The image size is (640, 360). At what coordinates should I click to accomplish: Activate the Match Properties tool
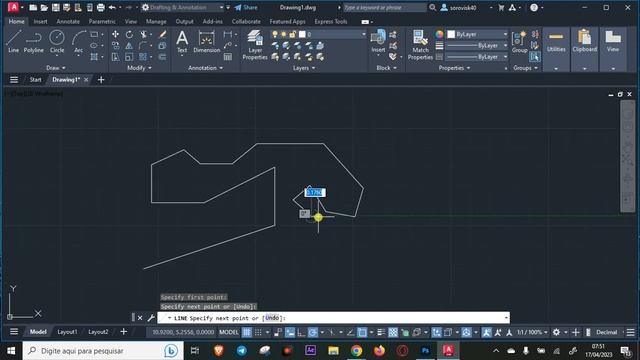[420, 45]
